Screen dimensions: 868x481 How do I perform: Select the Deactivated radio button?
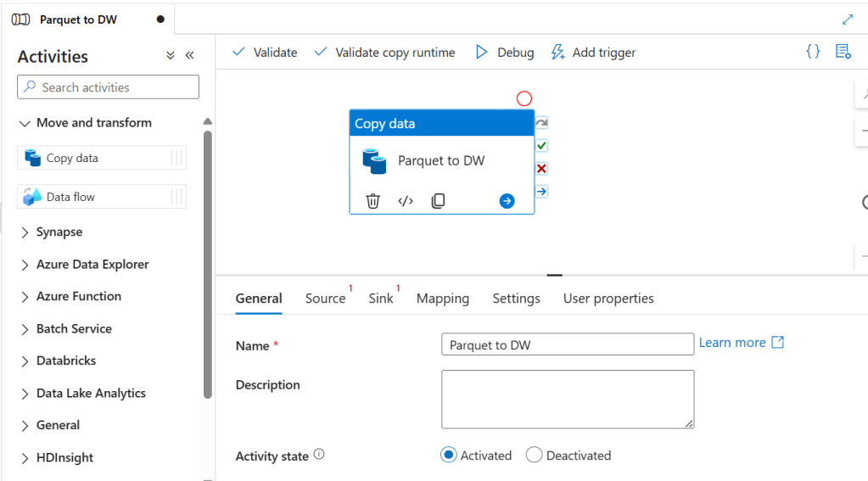[x=534, y=456]
